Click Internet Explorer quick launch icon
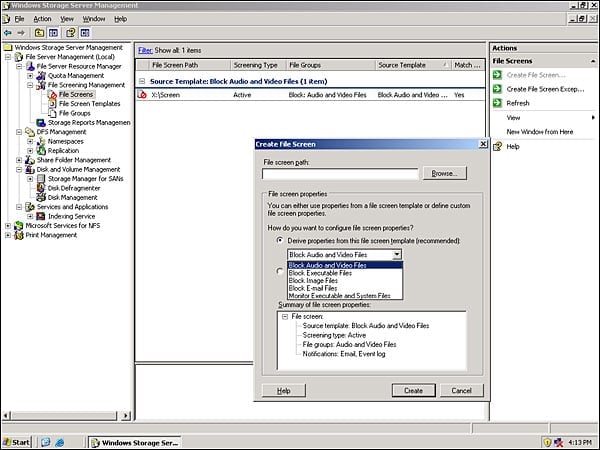 click(60, 443)
